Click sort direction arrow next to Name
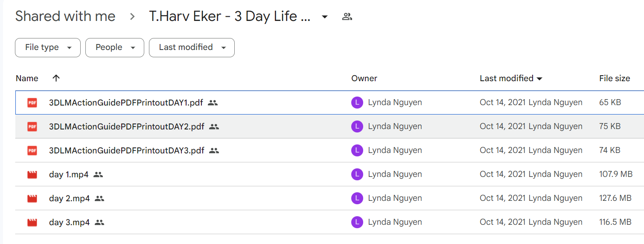The width and height of the screenshot is (644, 244). (x=56, y=78)
